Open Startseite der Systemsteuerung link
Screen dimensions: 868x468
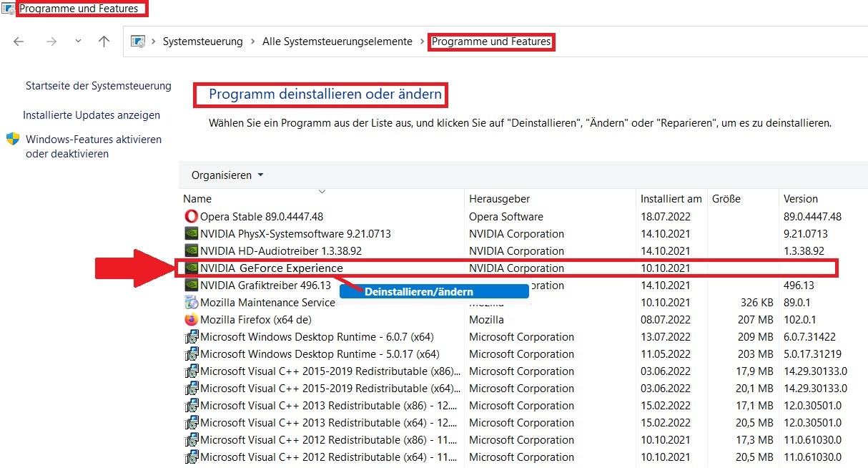coord(99,86)
